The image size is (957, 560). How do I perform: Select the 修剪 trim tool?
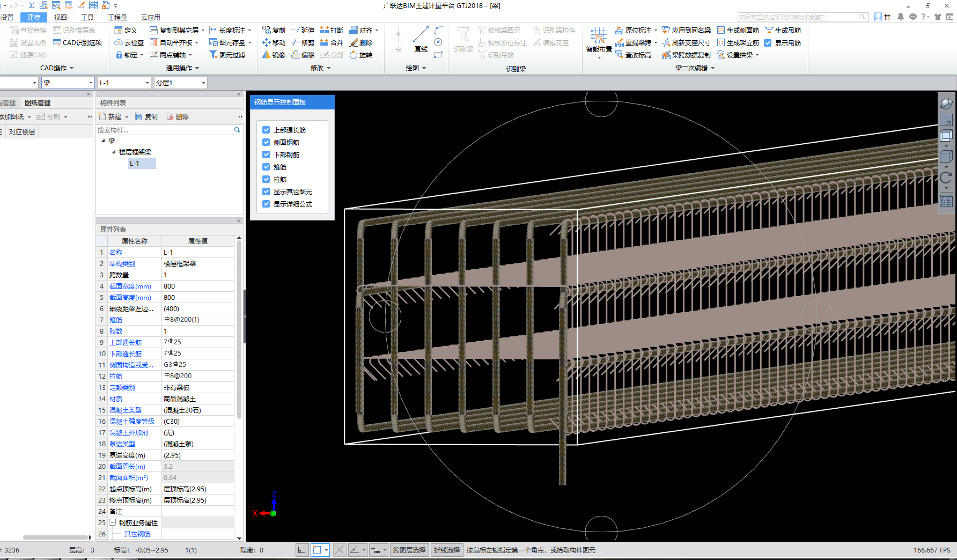coord(303,42)
